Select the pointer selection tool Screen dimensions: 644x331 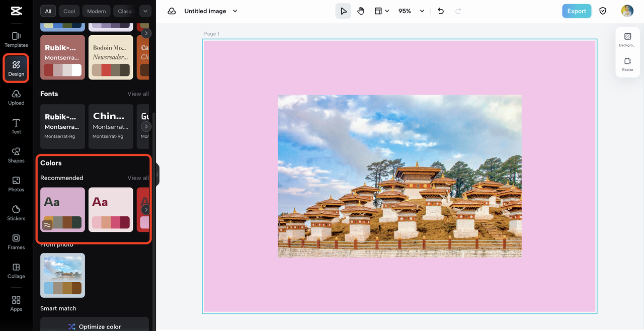tap(343, 11)
